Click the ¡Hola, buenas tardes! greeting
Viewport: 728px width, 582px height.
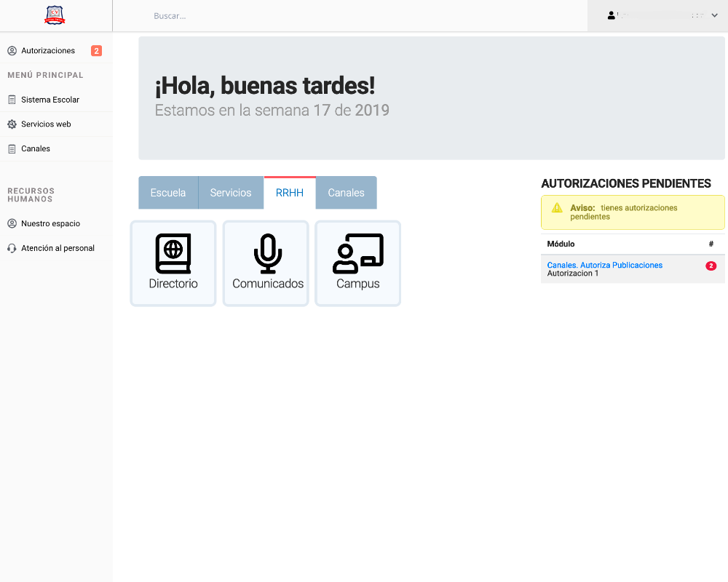tap(265, 86)
